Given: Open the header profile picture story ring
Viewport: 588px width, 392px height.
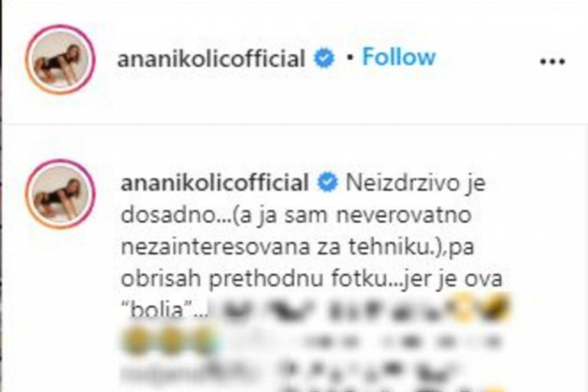Looking at the screenshot, I should [x=60, y=59].
